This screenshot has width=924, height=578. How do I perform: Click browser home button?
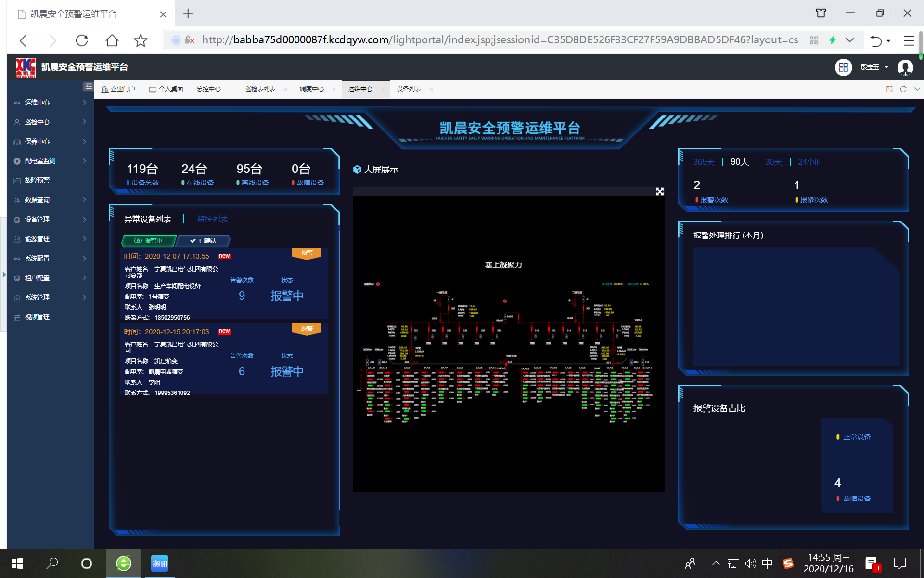(112, 40)
